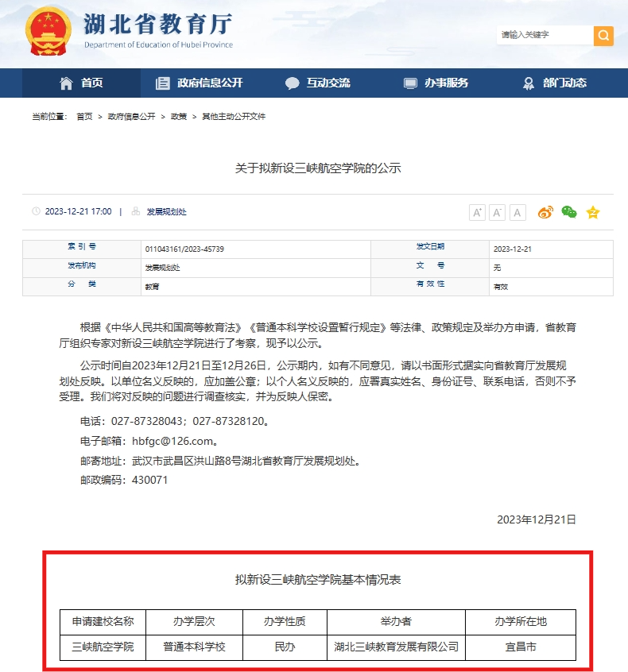Screen dimensions: 628x672
Task: Click the 湖北省教育厅 site title
Action: coord(158,24)
